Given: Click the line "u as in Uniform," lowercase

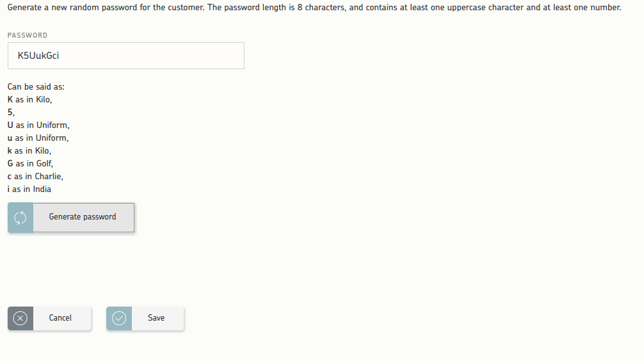Looking at the screenshot, I should [x=38, y=138].
